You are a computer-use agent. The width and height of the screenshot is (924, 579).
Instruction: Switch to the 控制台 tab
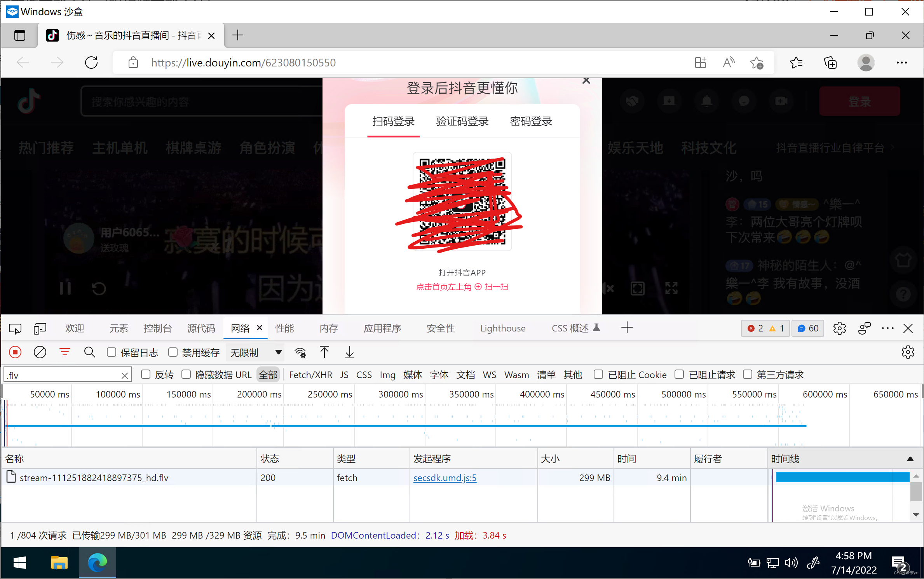click(x=157, y=328)
